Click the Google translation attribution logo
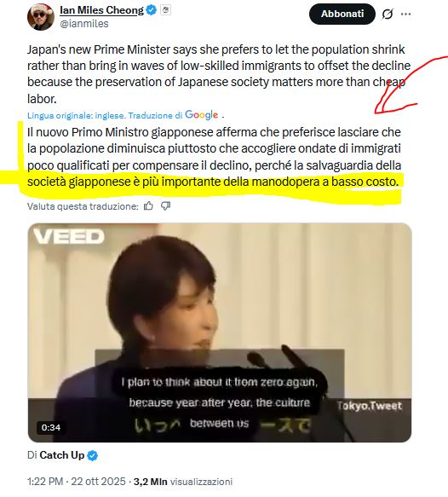The height and width of the screenshot is (497, 448). 201,115
